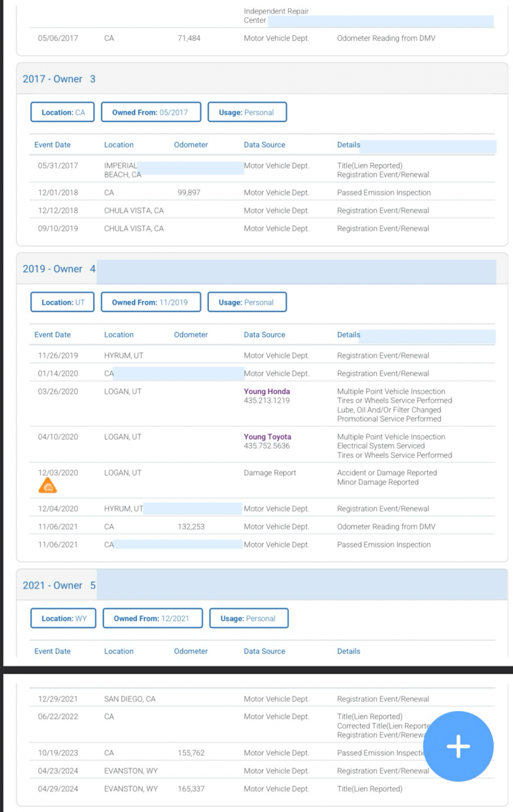Select the Owned From: 12/2021 badge
The height and width of the screenshot is (812, 513).
tap(152, 618)
